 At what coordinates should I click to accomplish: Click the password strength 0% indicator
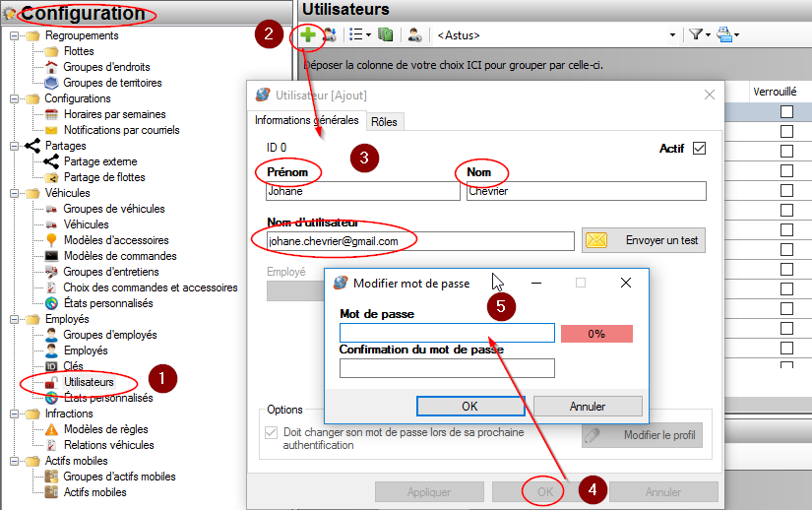pyautogui.click(x=596, y=334)
